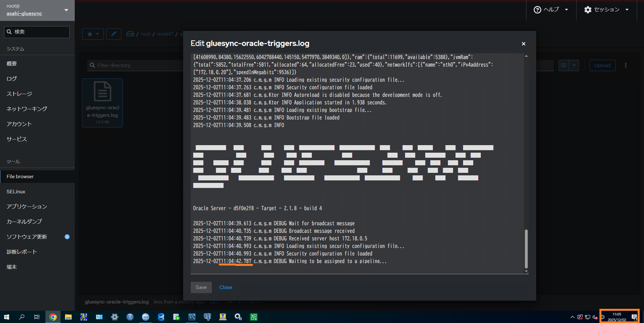Select SELinux in the sidebar
The height and width of the screenshot is (323, 644).
(x=16, y=191)
